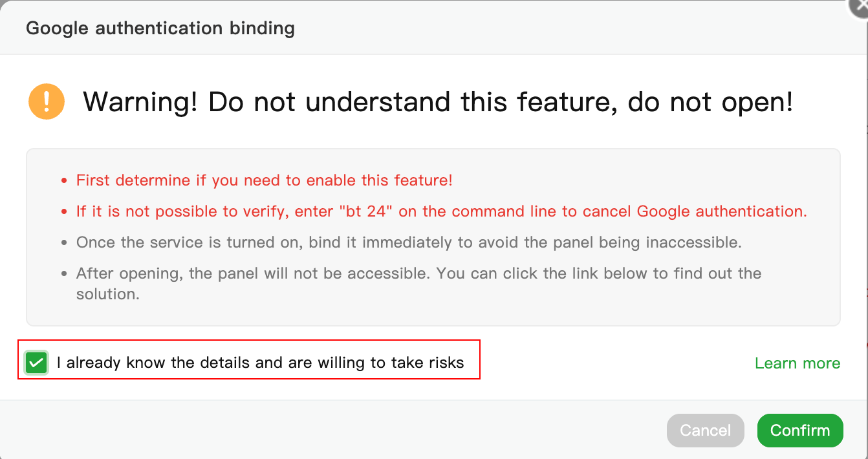
Task: Cancel the Google authentication binding
Action: click(706, 431)
